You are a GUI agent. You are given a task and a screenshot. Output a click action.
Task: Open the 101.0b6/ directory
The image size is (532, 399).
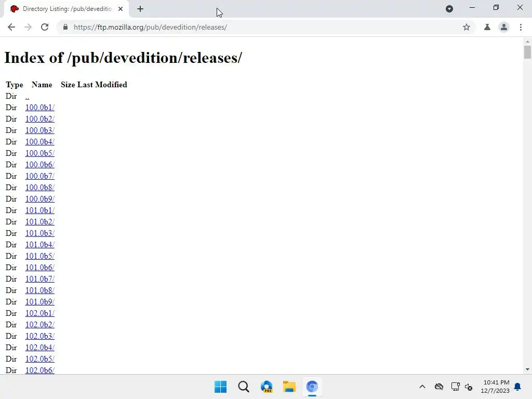coord(39,268)
